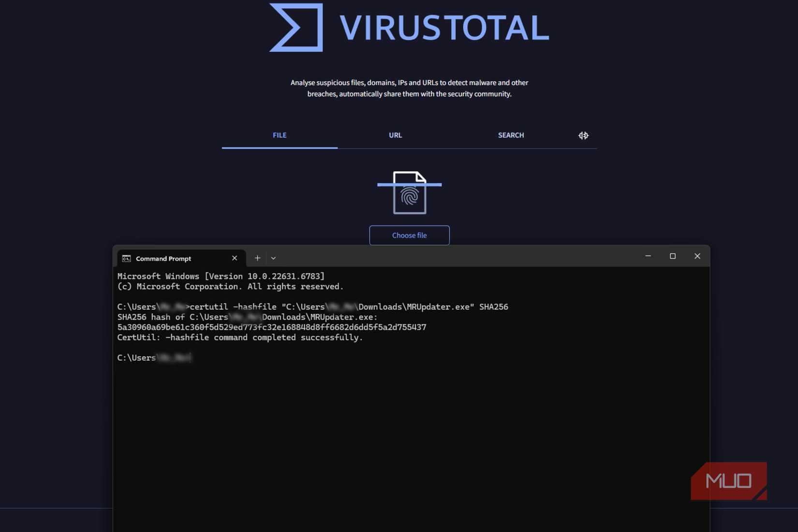Image resolution: width=798 pixels, height=532 pixels.
Task: Click the Command Prompt icon in the tab
Action: [127, 258]
